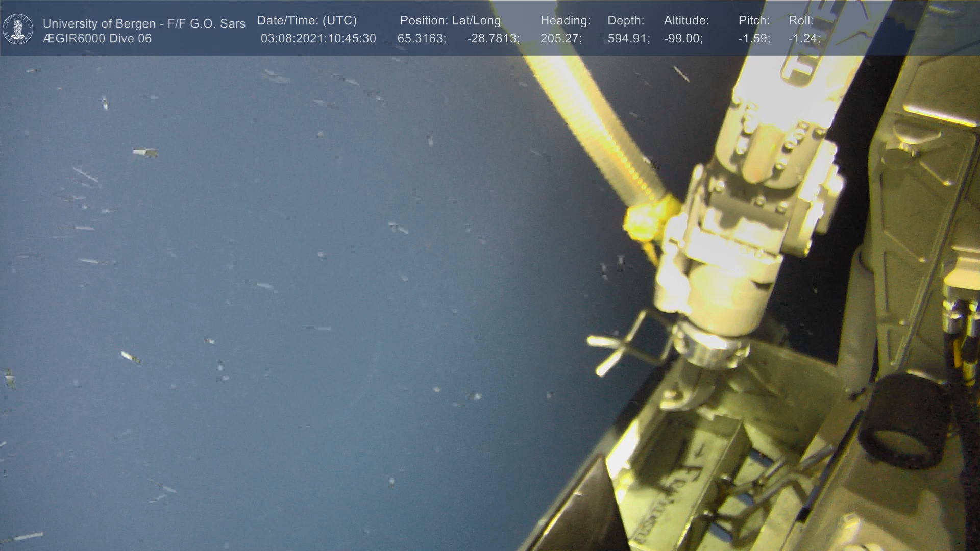Viewport: 980px width, 551px height.
Task: Click the Altitude label
Action: 686,21
